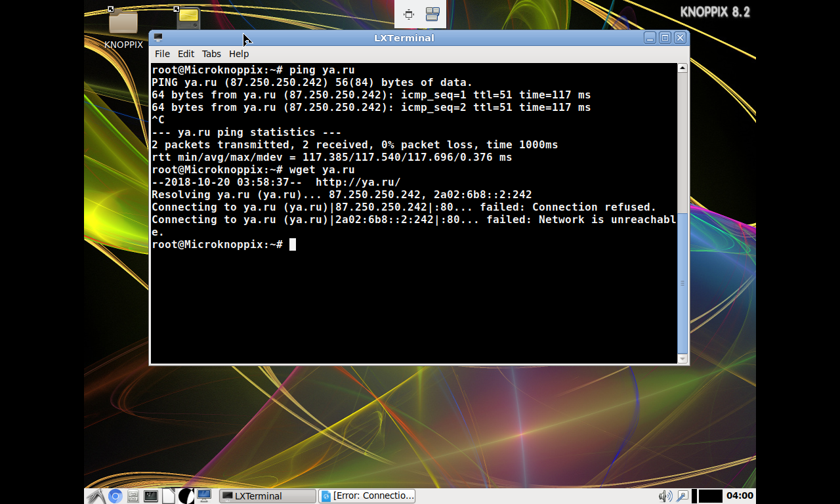This screenshot has height=504, width=840.
Task: Click the 'icmp_seq=2' ping reply line
Action: click(371, 107)
